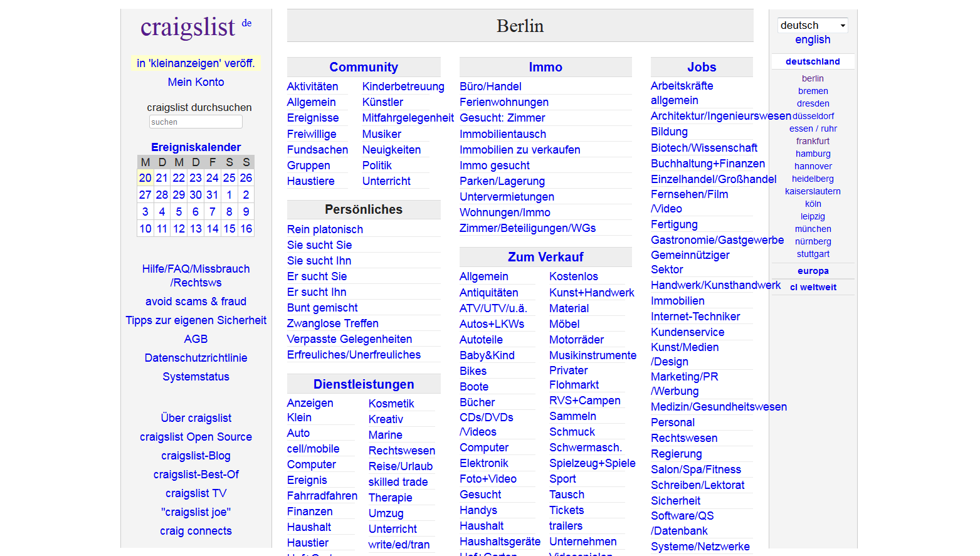The height and width of the screenshot is (556, 980).
Task: Open the skilled trade services link
Action: [x=398, y=482]
